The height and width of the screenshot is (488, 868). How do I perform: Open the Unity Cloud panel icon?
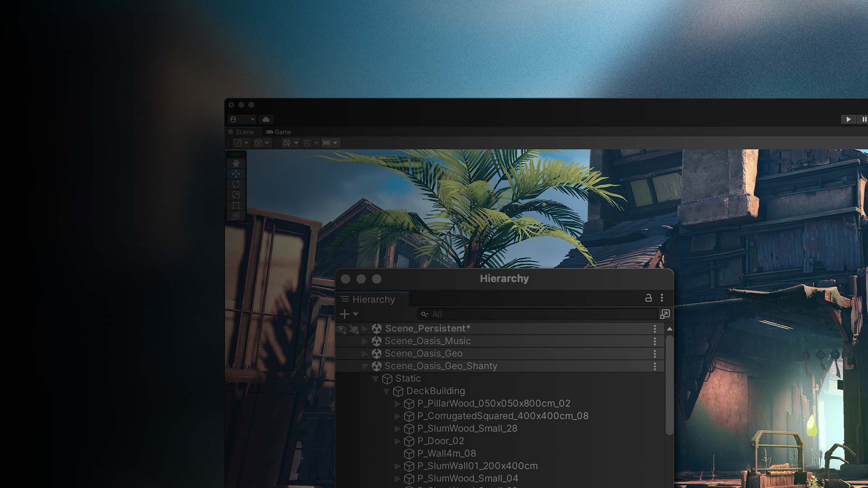coord(266,119)
